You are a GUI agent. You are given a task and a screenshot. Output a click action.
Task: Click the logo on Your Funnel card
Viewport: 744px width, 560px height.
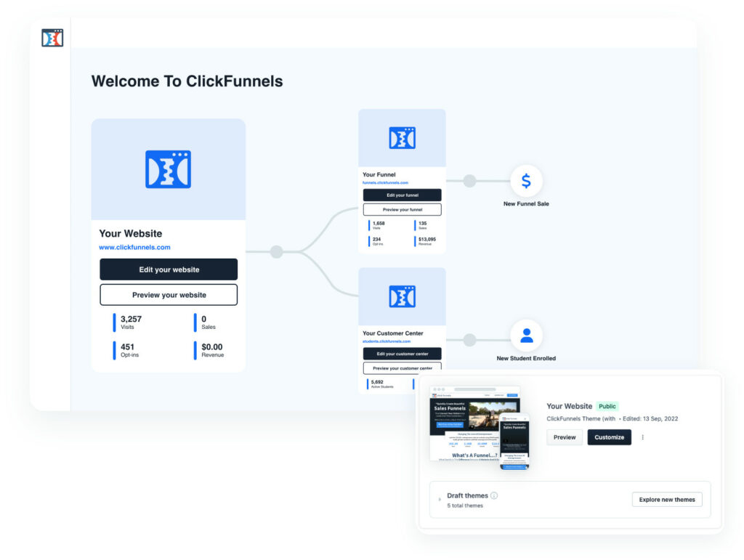402,138
